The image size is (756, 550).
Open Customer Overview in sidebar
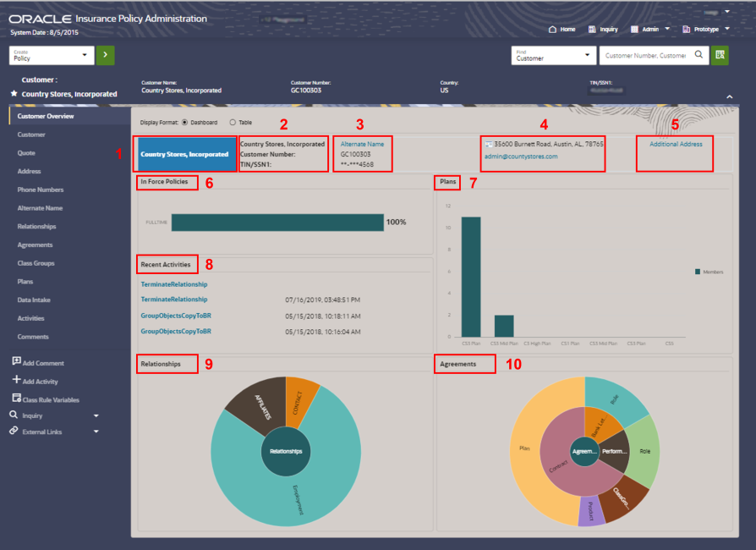(x=46, y=116)
